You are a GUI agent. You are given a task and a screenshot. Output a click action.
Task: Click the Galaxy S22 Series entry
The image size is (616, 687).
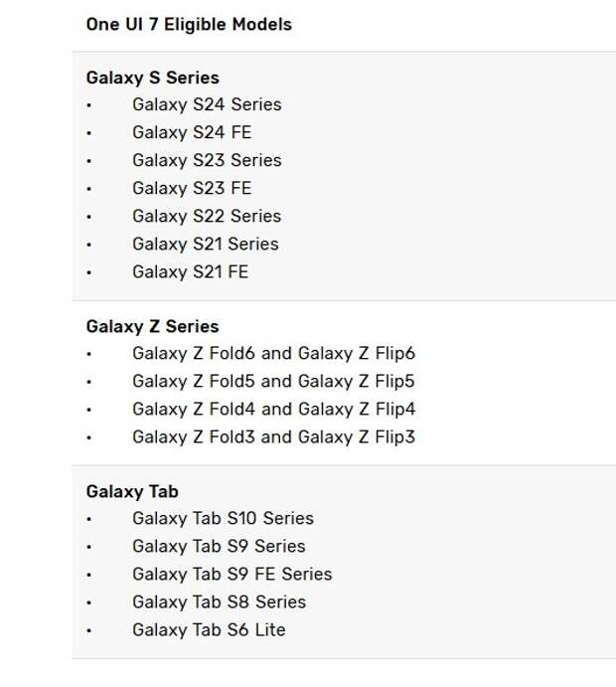click(x=207, y=217)
